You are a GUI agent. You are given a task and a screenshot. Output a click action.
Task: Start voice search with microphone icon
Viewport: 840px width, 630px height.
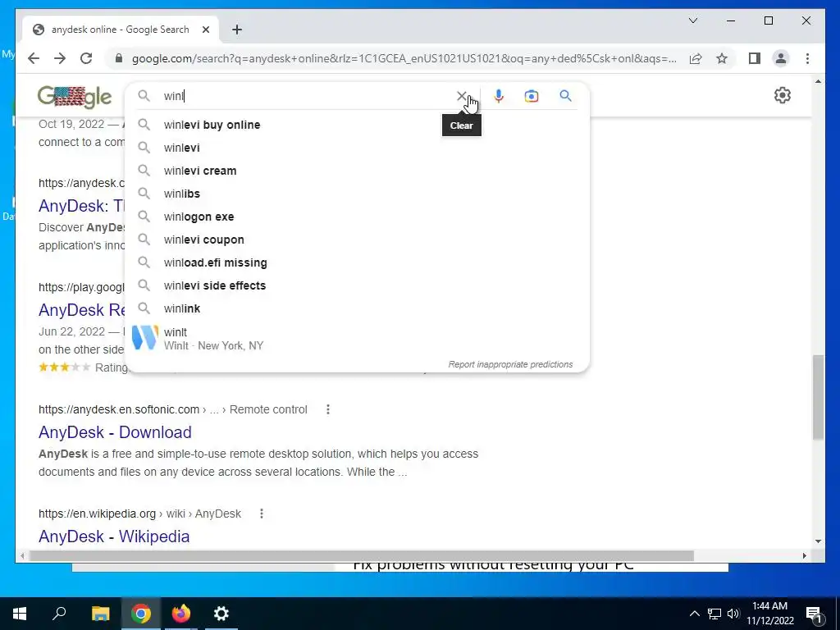[x=499, y=96]
